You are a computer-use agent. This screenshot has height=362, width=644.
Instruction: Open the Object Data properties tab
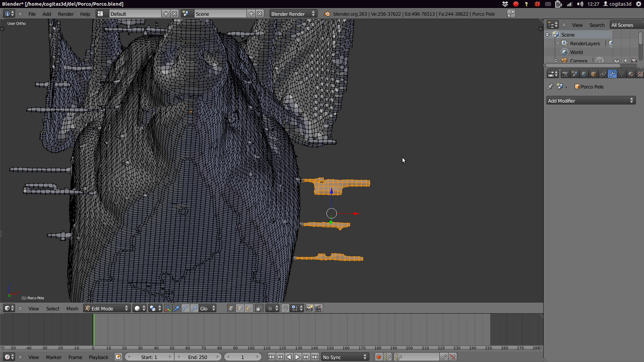tap(621, 74)
